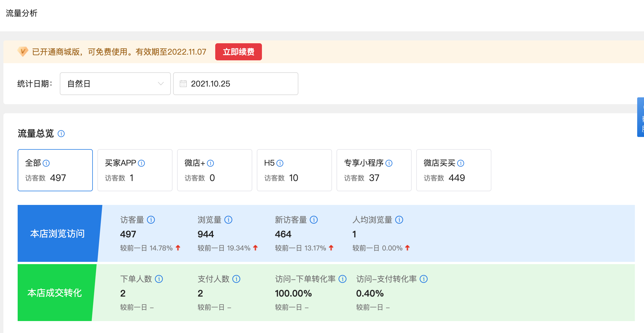Image resolution: width=644 pixels, height=333 pixels.
Task: Select the 全部 traffic channel tab
Action: pyautogui.click(x=55, y=170)
